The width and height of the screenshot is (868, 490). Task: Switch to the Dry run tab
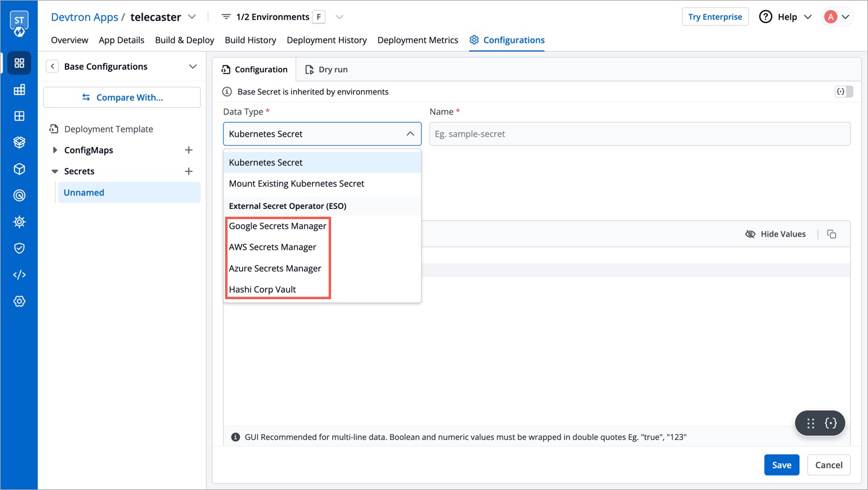pos(326,70)
